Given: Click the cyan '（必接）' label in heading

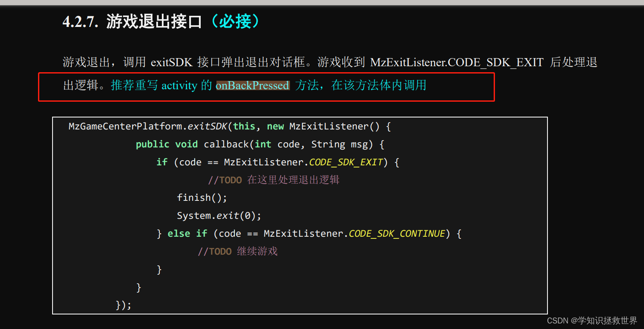Looking at the screenshot, I should point(235,21).
